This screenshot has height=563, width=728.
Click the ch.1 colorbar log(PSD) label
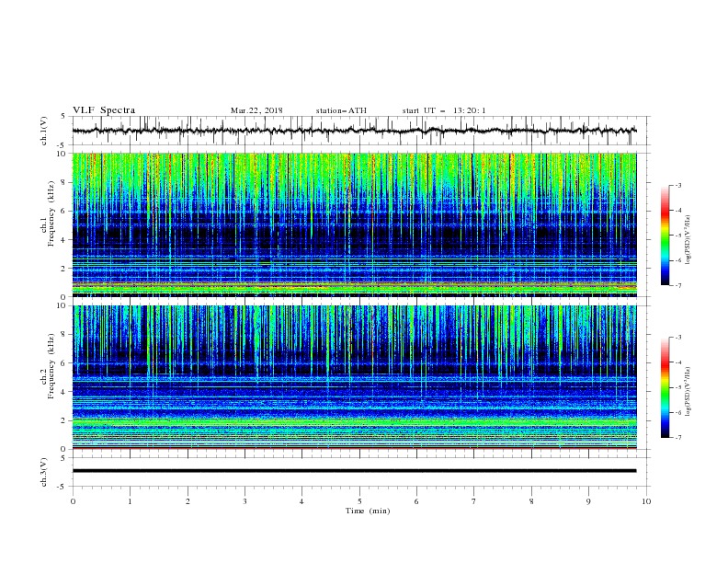[688, 240]
